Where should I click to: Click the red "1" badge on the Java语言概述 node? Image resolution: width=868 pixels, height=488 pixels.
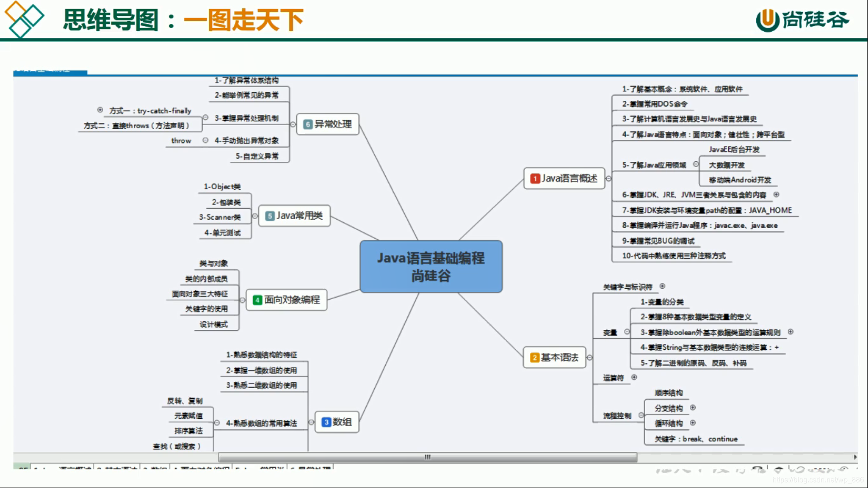point(536,178)
